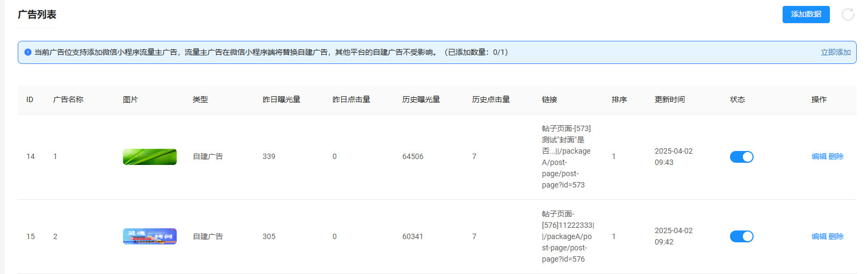This screenshot has height=274, width=868.
Task: Click the 更新时间 column header
Action: coord(669,99)
